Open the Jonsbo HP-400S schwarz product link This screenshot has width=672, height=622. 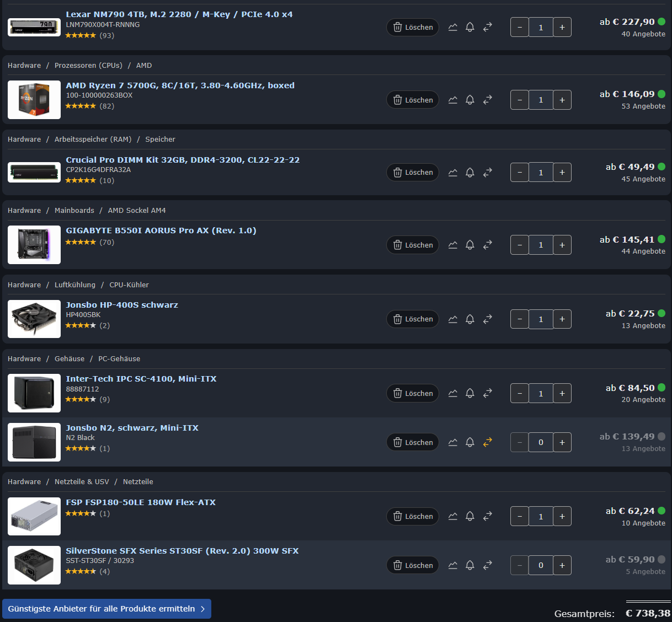pyautogui.click(x=122, y=305)
